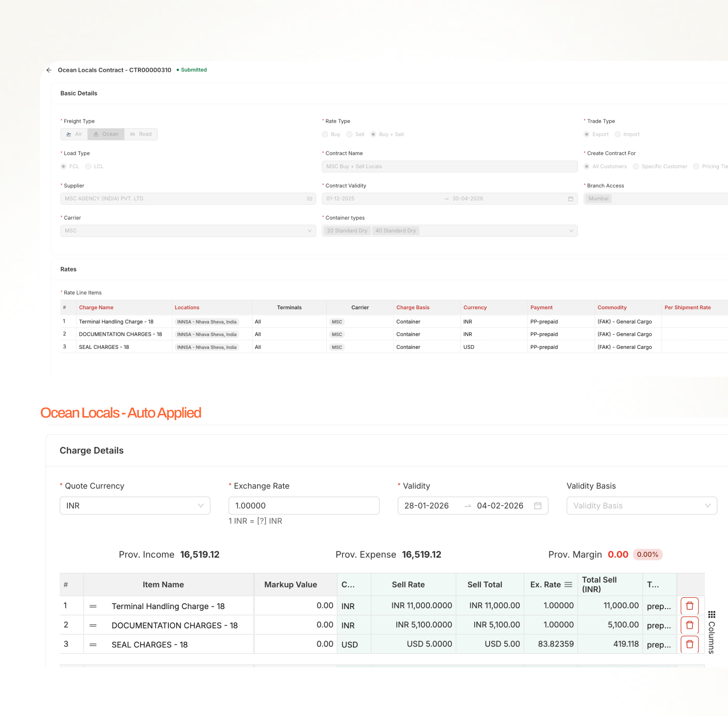
Task: Delete the Terminal Handling Charge row
Action: tap(689, 606)
